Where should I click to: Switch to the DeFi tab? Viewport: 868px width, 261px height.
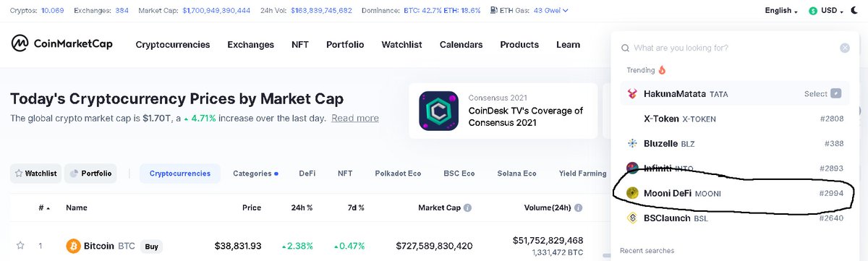pos(307,174)
